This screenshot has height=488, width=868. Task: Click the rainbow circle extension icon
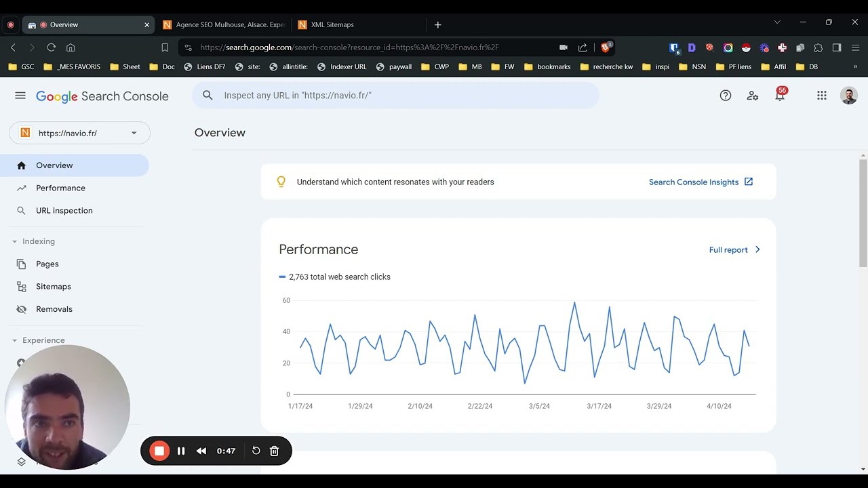click(x=728, y=47)
